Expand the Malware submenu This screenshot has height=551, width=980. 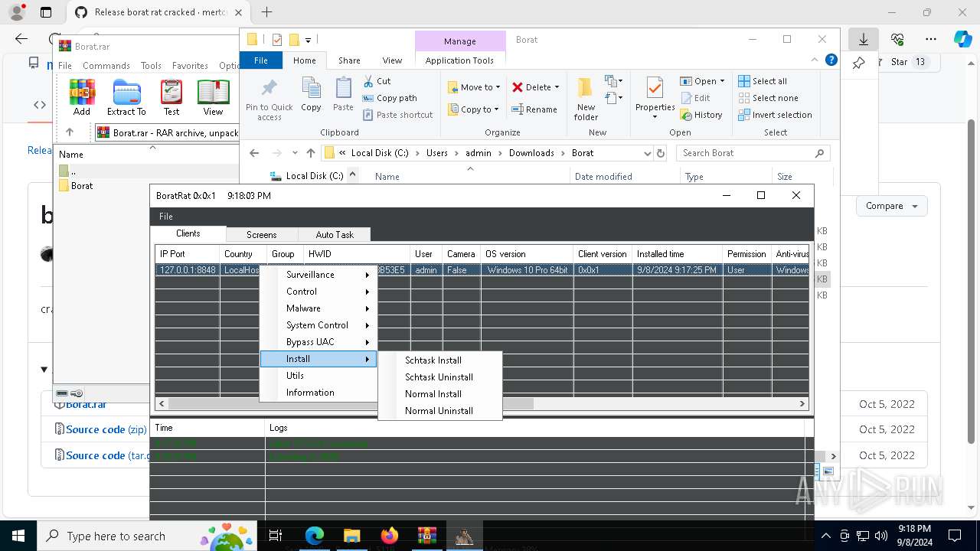318,308
